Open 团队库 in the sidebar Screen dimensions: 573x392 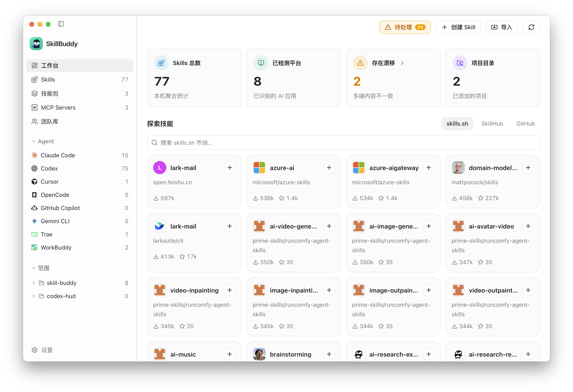pyautogui.click(x=80, y=122)
